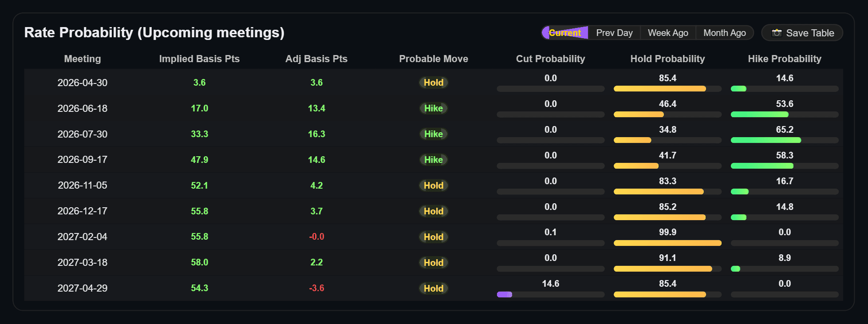868x324 pixels.
Task: Switch to the Prev Day view
Action: coord(615,32)
